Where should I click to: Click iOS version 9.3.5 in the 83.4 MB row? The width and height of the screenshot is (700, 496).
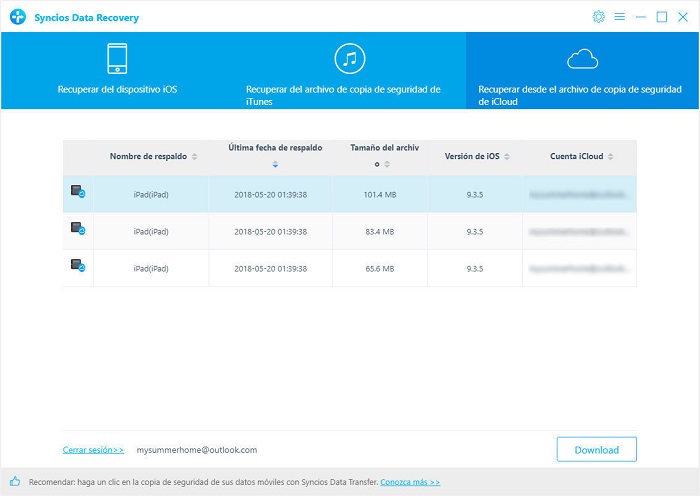475,232
